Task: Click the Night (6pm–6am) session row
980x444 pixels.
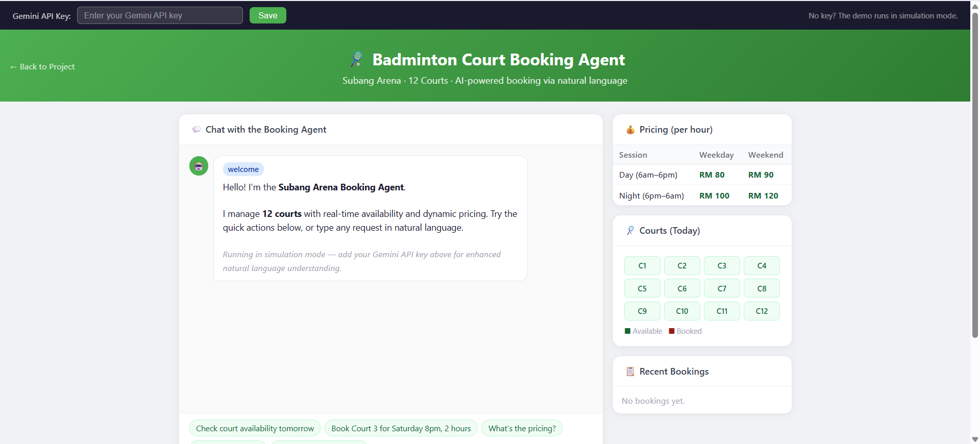Action: coord(702,195)
